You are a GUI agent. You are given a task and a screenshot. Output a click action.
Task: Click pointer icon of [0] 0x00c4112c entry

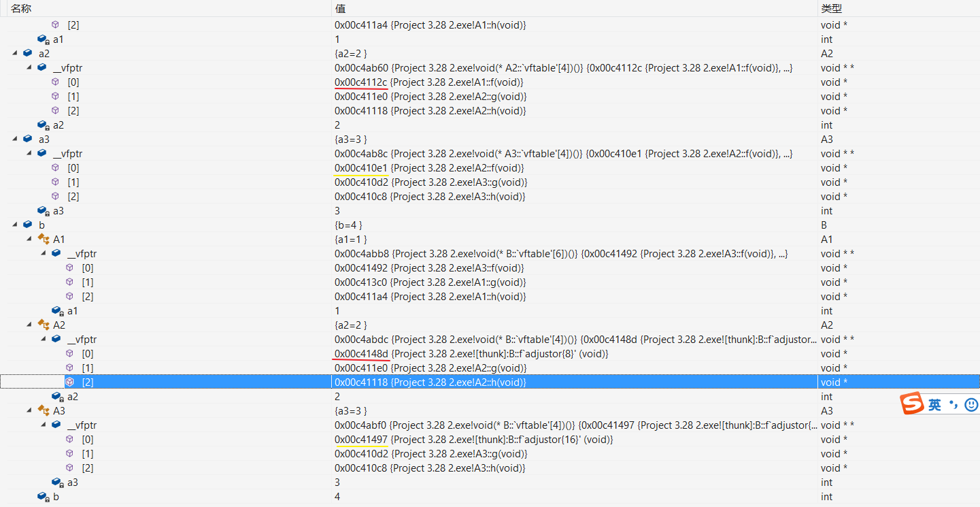click(x=55, y=82)
